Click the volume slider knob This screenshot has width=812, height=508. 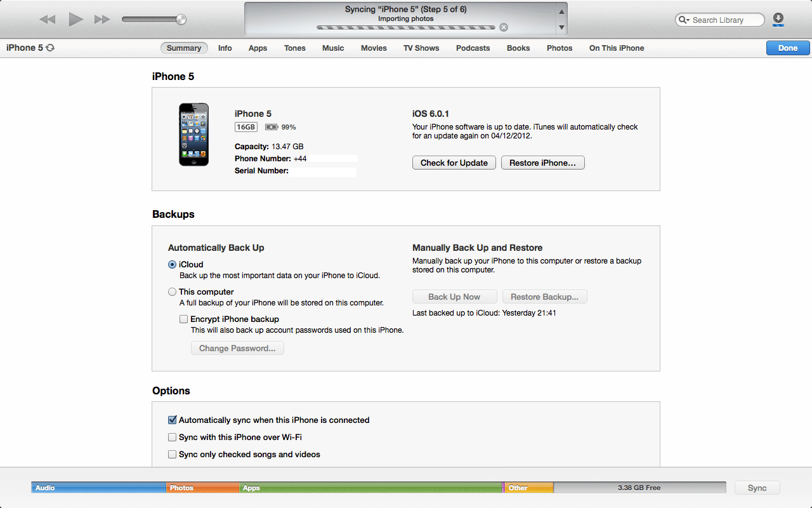pyautogui.click(x=181, y=20)
